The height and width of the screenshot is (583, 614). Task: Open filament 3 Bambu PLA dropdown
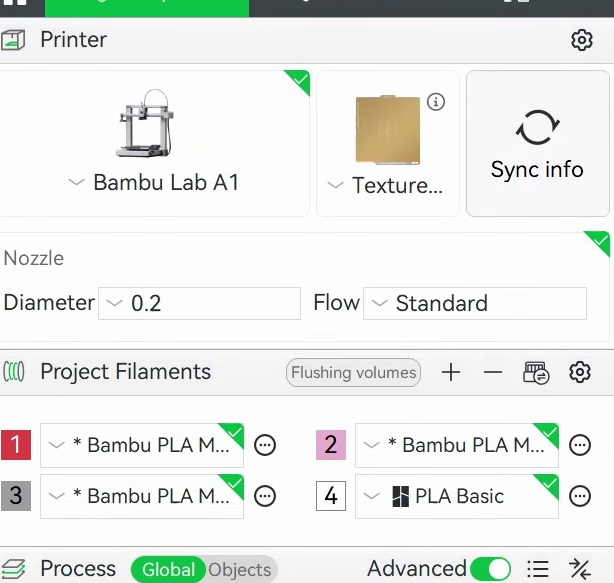(x=142, y=496)
